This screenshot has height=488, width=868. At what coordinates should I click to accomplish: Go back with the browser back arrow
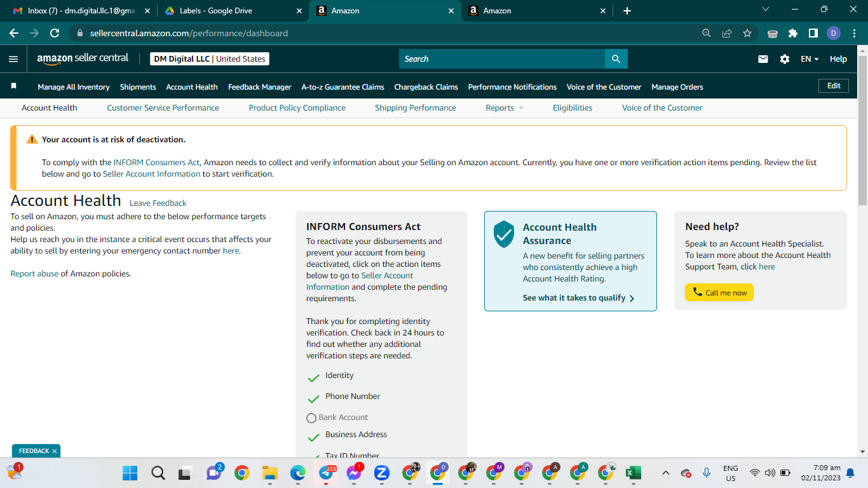pyautogui.click(x=14, y=33)
